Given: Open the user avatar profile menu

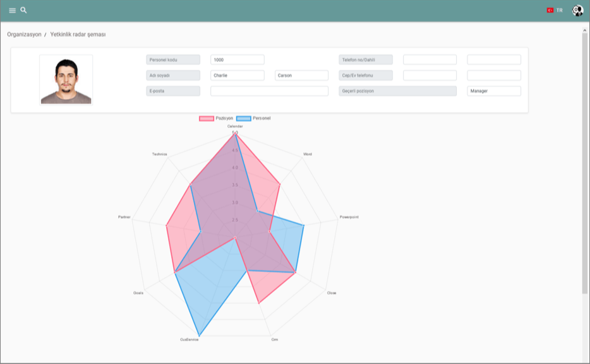Looking at the screenshot, I should (x=577, y=10).
